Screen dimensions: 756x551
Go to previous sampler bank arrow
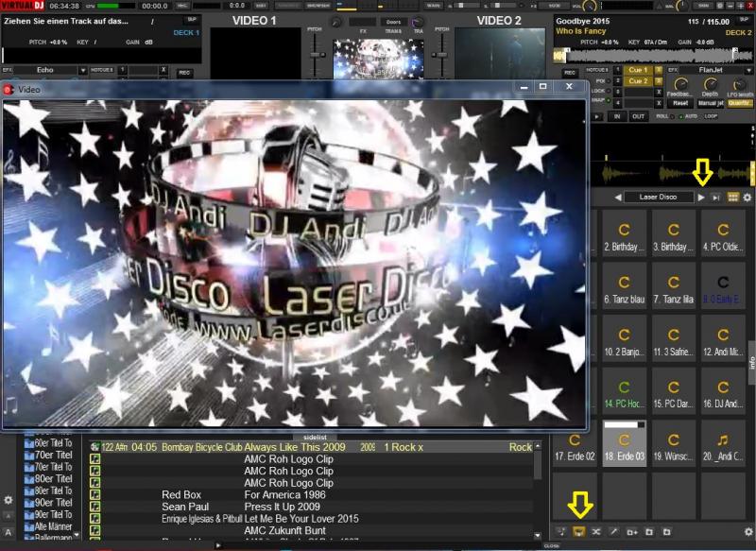[x=618, y=198]
